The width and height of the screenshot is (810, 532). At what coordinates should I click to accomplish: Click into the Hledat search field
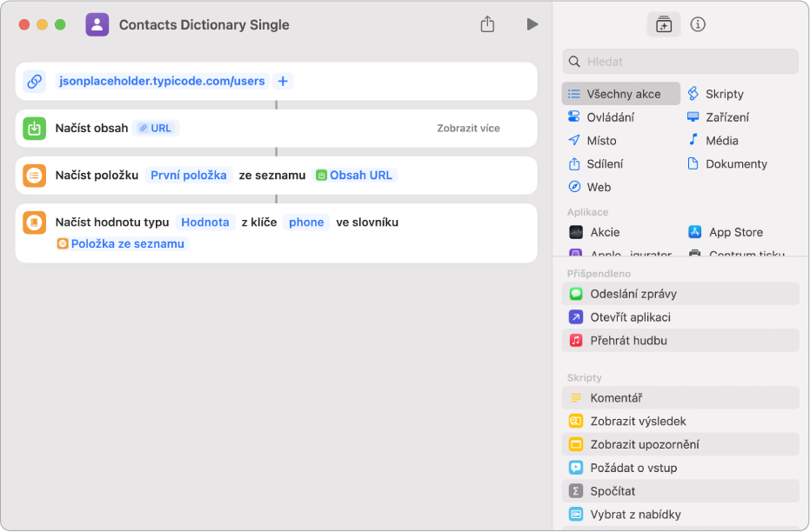tap(687, 62)
